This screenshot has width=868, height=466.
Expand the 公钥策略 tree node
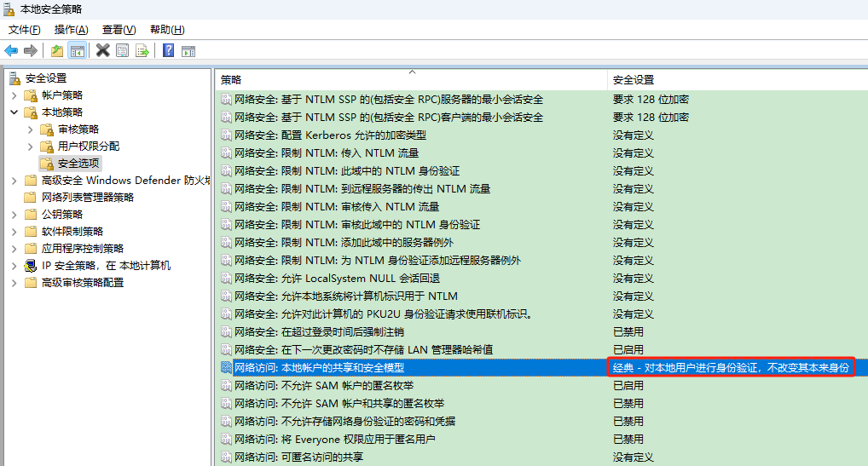(14, 215)
